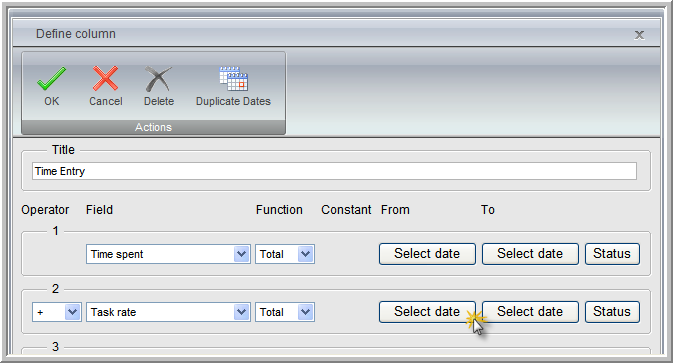Click the Field column header text

pos(99,210)
